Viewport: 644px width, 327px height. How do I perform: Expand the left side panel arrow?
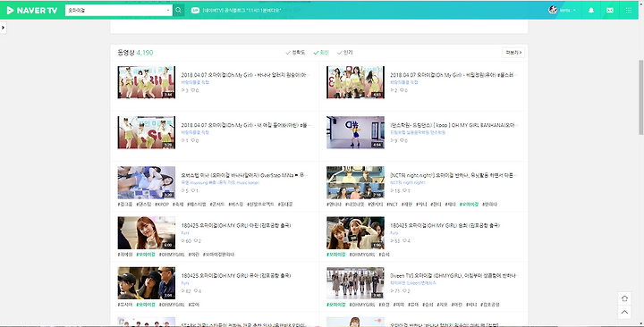point(3,28)
